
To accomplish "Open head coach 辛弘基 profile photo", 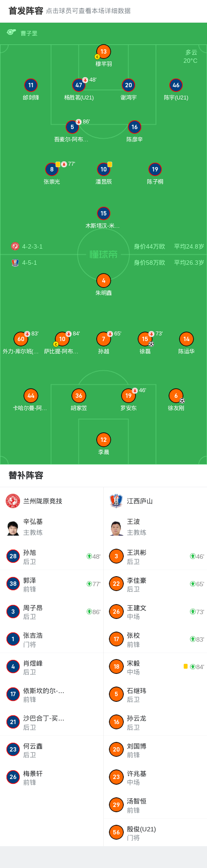I will [13, 528].
